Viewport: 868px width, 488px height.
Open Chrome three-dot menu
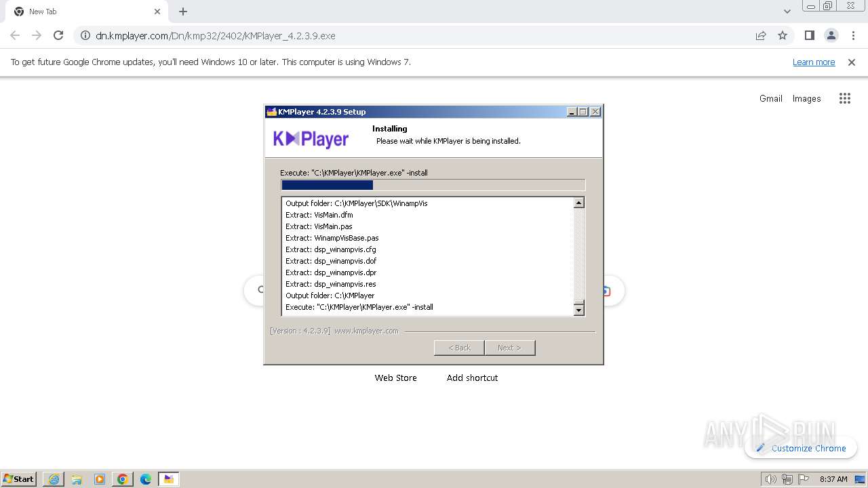854,35
